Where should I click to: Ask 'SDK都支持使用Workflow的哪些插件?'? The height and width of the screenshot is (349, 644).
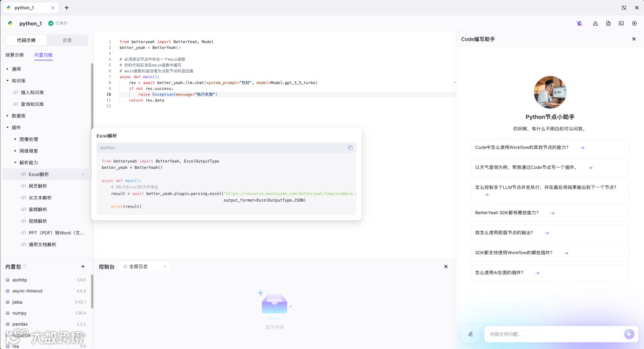click(550, 253)
